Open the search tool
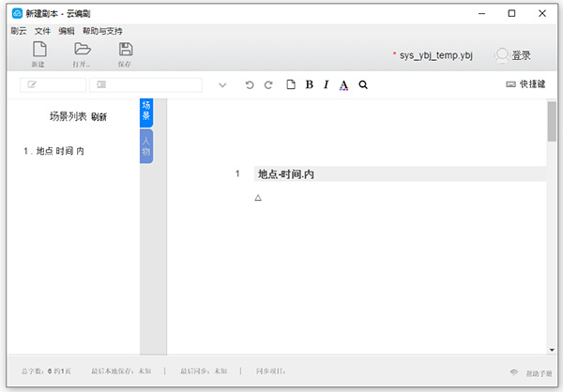Screen dimensions: 563x392 363,84
